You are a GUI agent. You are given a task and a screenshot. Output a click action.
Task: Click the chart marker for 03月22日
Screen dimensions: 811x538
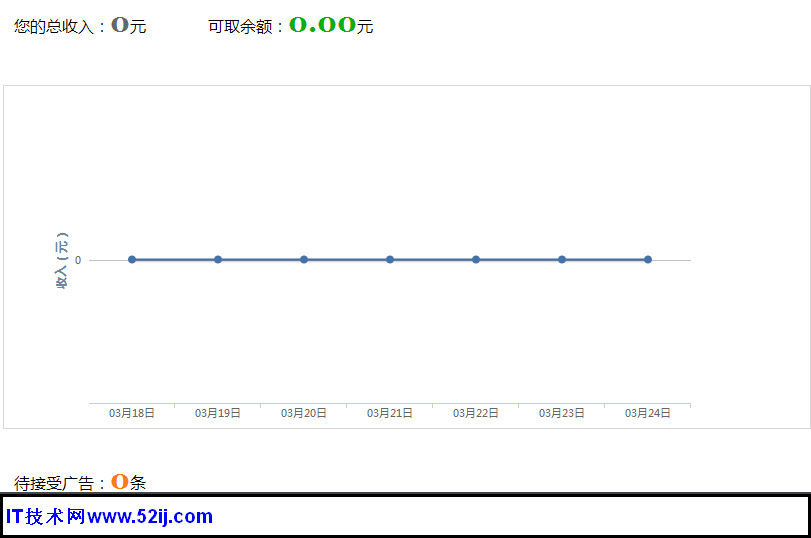476,260
